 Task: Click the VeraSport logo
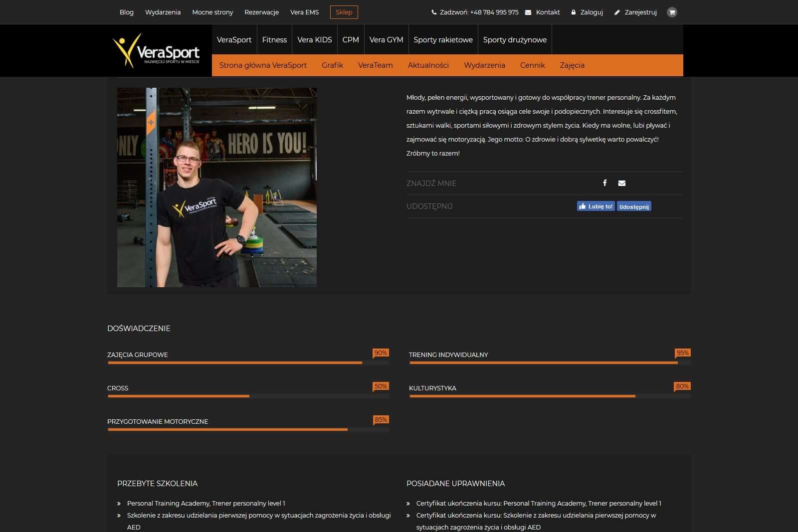click(x=157, y=51)
